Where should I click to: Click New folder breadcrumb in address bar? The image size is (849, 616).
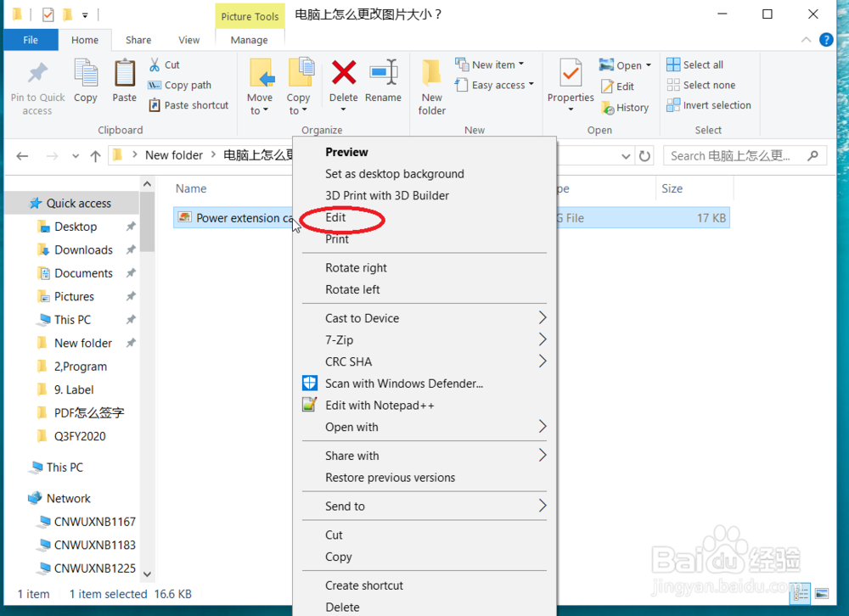[174, 155]
